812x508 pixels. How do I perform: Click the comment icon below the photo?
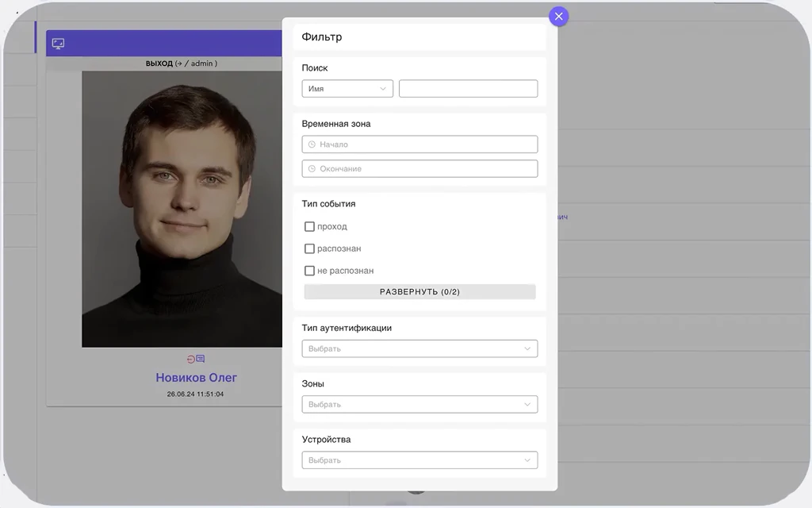201,359
